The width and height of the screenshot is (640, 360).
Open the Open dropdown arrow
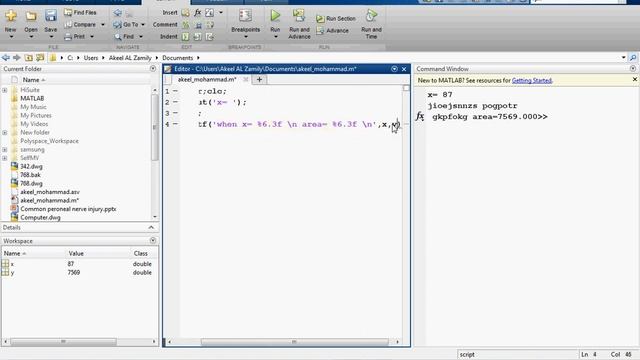pyautogui.click(x=31, y=37)
